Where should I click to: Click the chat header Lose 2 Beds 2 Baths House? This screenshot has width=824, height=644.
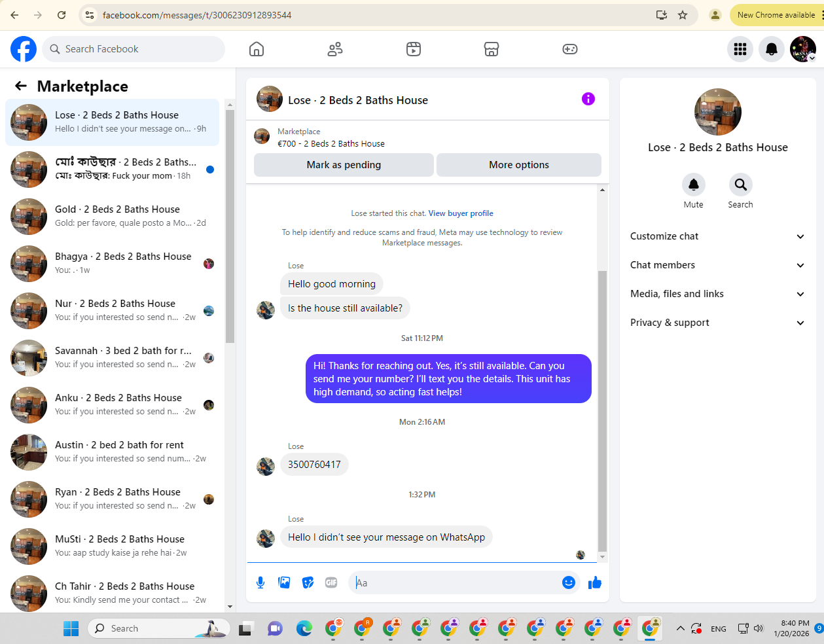(358, 100)
